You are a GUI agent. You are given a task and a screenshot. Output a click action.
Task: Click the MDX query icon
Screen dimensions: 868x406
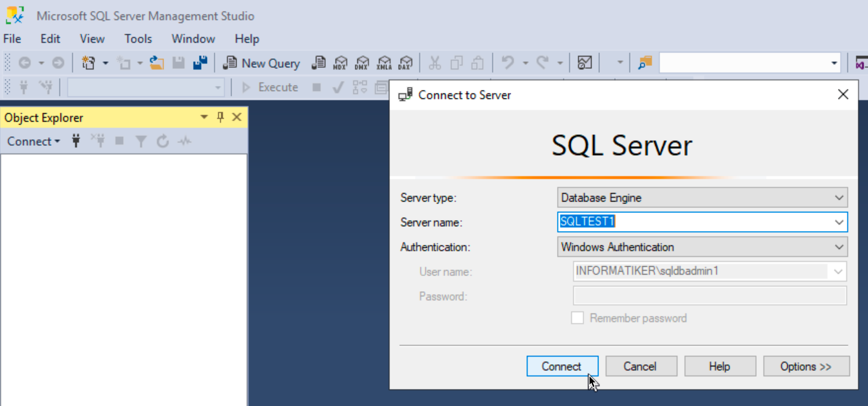(x=340, y=63)
